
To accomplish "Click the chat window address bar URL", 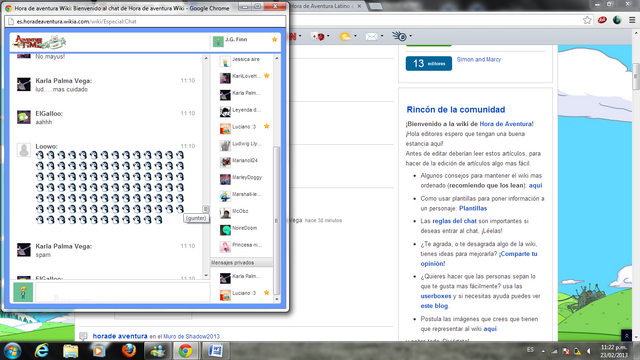I will pos(76,22).
